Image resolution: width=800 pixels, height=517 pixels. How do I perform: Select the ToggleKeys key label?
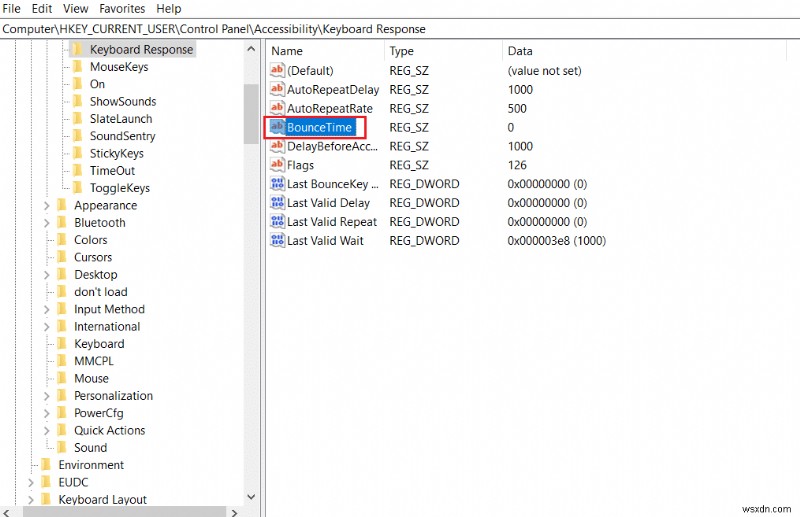(120, 188)
